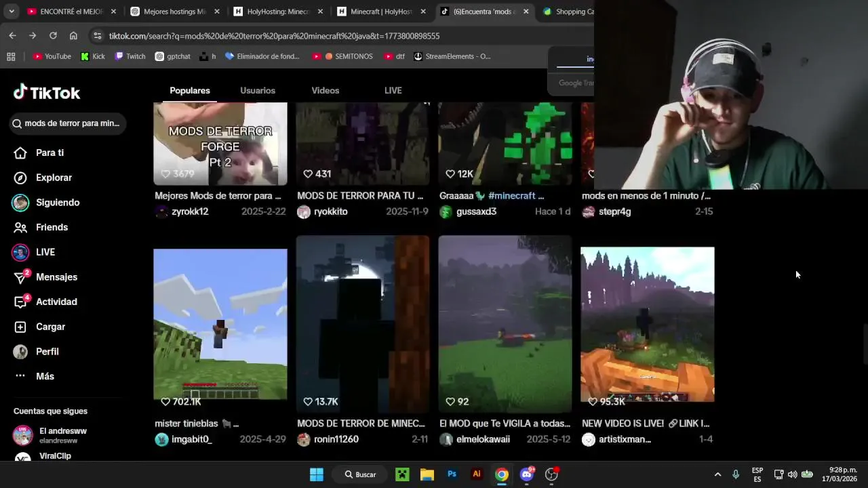Click the TikTok search box
Viewport: 868px width, 488px height.
click(x=68, y=123)
